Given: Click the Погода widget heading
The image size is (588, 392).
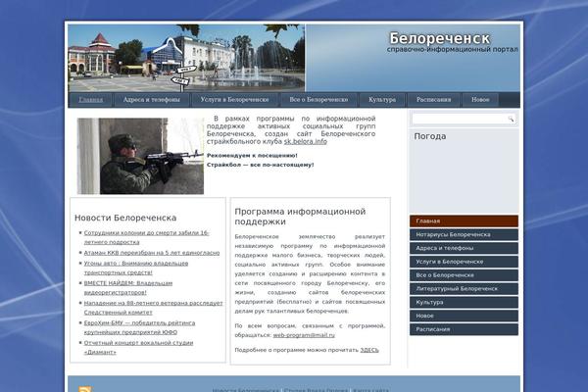Looking at the screenshot, I should [x=430, y=136].
